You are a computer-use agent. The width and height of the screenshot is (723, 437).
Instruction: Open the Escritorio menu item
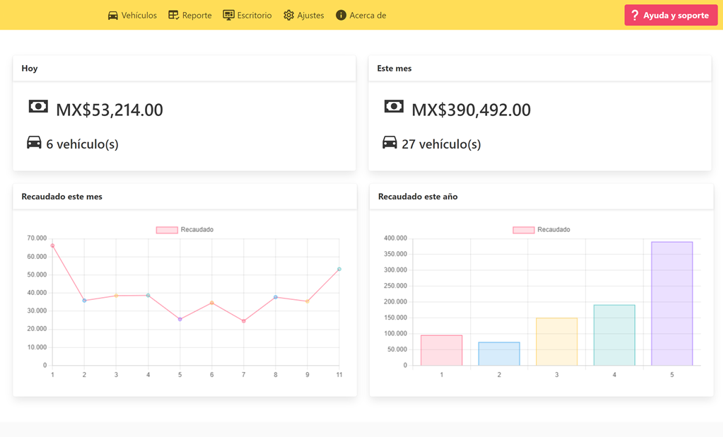click(247, 16)
